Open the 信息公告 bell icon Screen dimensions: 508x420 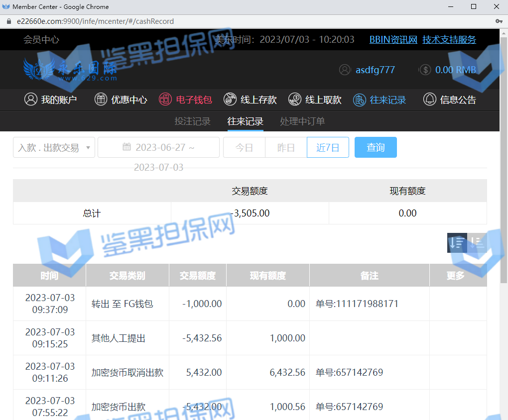pos(429,100)
